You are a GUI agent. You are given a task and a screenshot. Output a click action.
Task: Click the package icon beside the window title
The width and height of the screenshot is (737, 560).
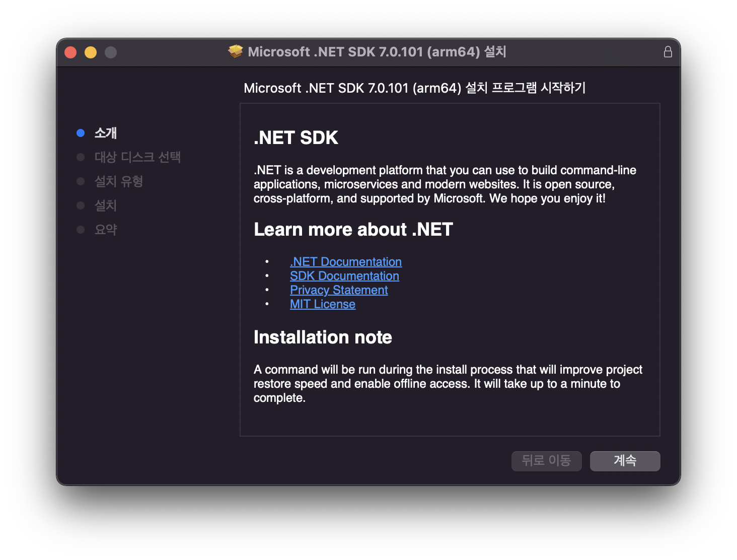click(235, 51)
